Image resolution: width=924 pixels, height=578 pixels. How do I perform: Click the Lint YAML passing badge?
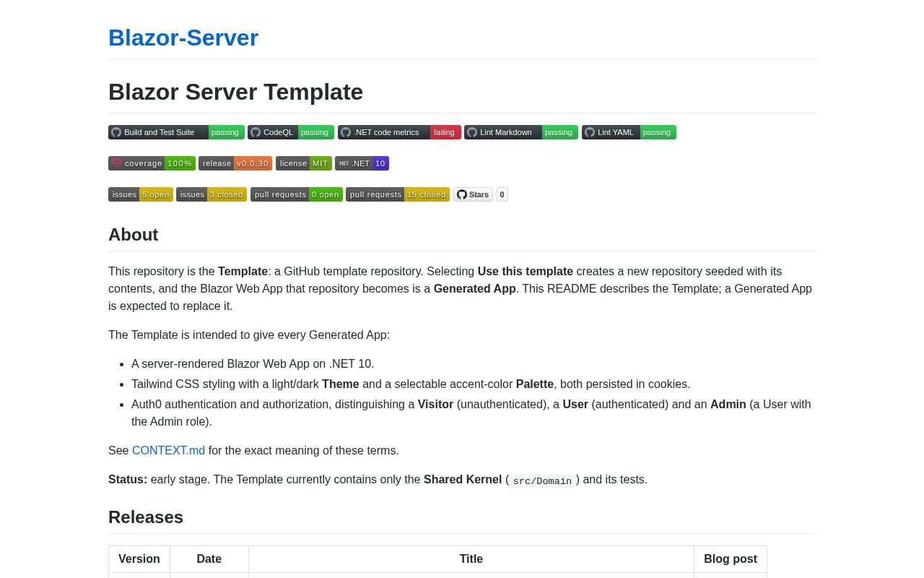point(629,132)
